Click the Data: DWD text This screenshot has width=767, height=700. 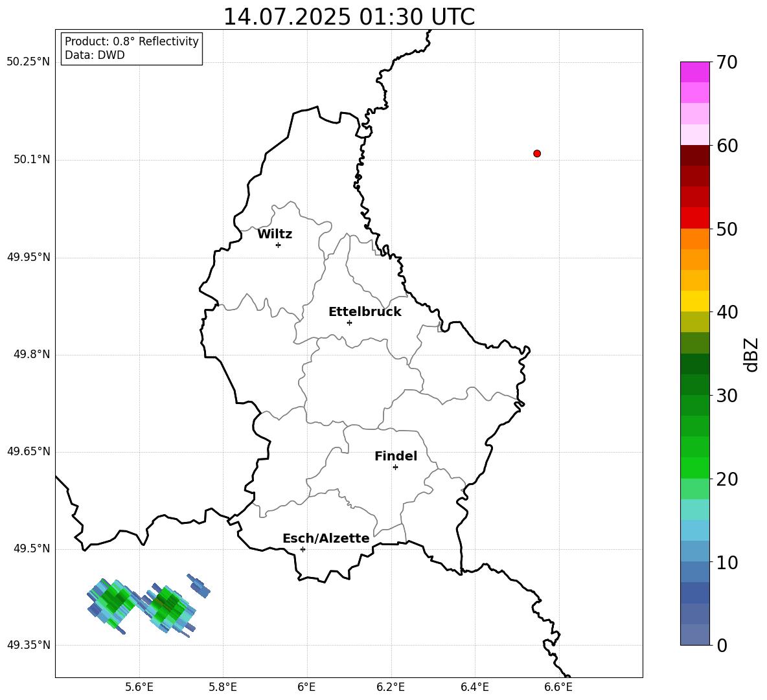coord(95,55)
